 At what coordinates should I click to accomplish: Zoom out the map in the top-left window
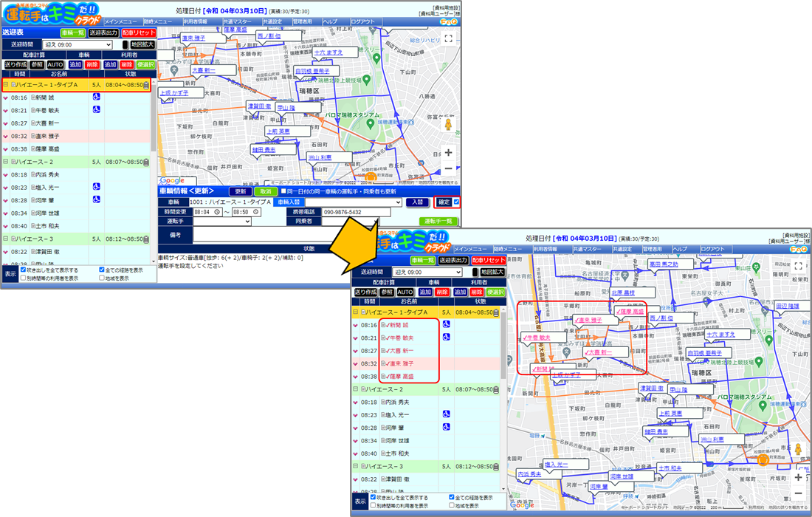pos(449,168)
